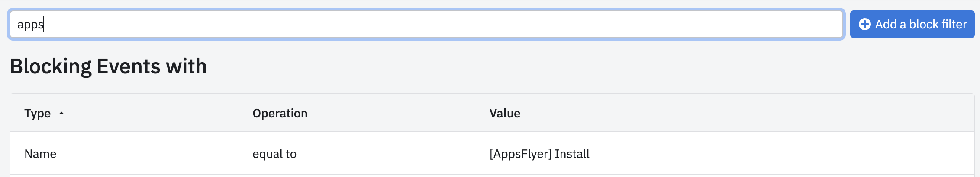Add a block filter

point(912,24)
